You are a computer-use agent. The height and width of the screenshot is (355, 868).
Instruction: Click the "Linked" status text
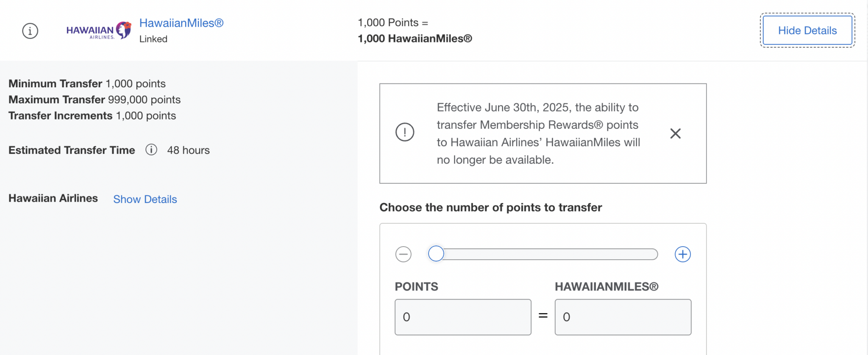coord(153,39)
